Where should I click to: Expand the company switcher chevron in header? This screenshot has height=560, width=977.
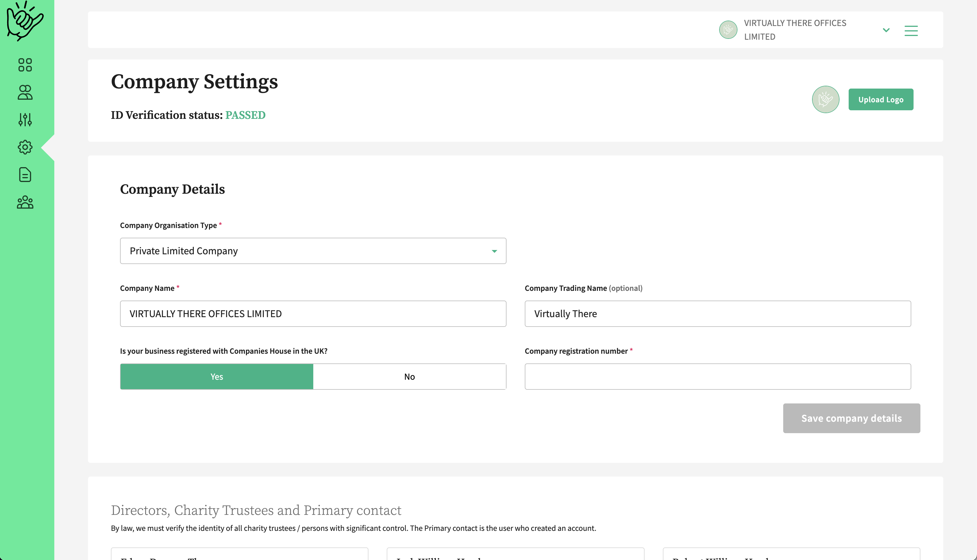(886, 30)
